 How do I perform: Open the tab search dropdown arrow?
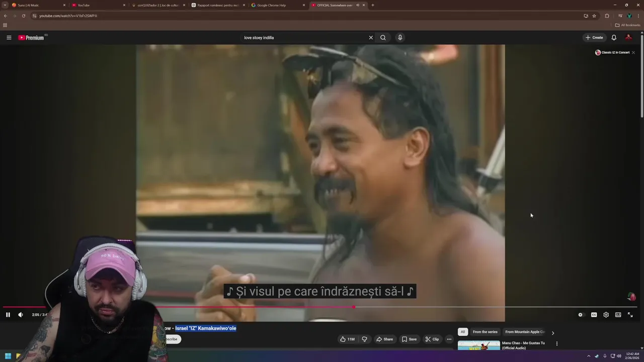tap(5, 5)
